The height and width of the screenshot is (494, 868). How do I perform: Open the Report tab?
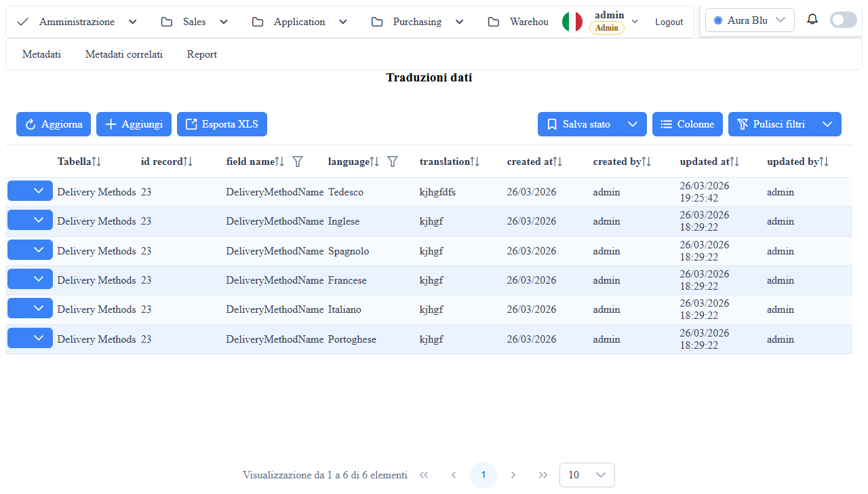202,54
